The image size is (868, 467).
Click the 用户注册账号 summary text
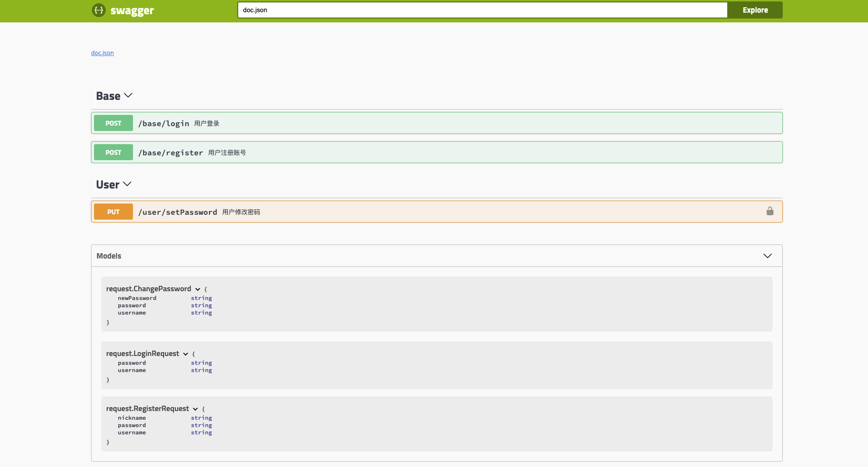pyautogui.click(x=227, y=153)
